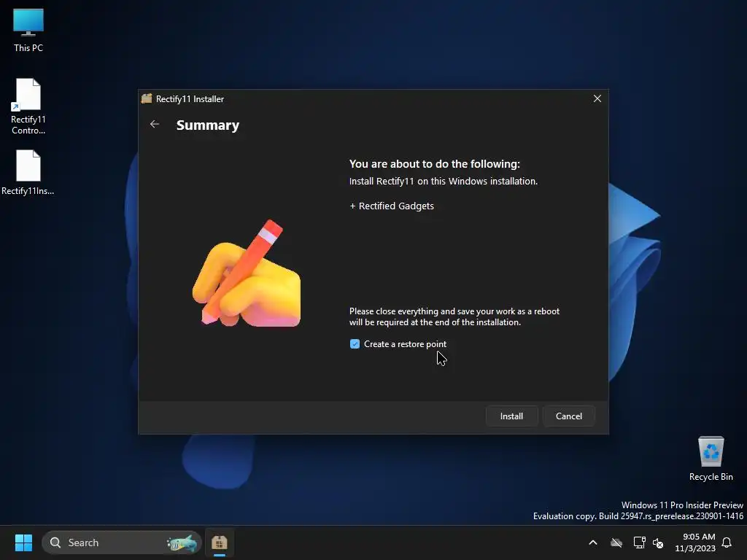Select the This PC desktop icon

(x=28, y=30)
